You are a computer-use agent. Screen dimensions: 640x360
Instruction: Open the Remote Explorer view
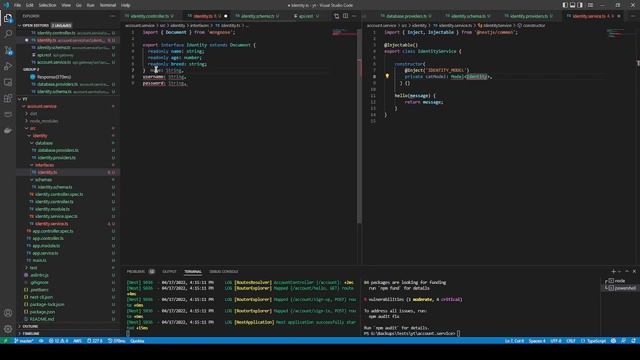coord(8,82)
